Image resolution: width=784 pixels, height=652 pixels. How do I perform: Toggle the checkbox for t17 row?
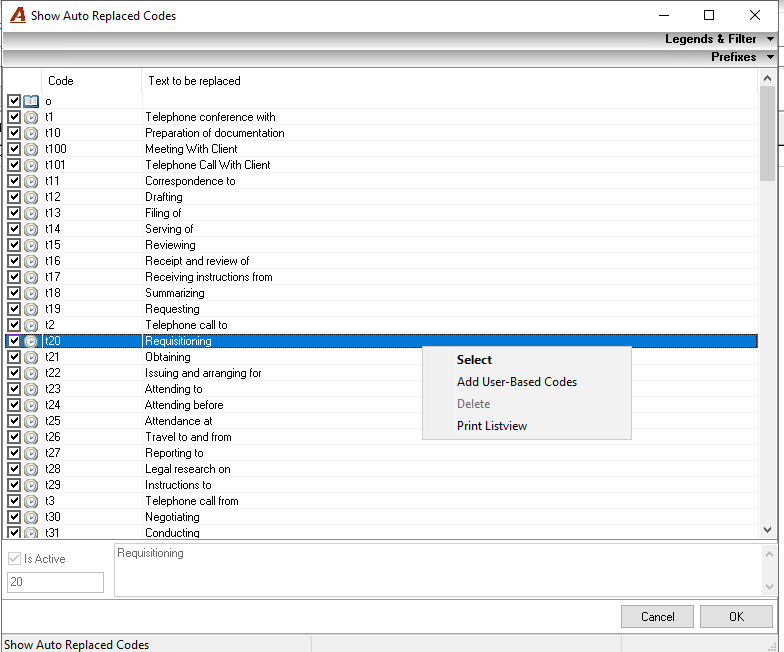click(x=14, y=277)
